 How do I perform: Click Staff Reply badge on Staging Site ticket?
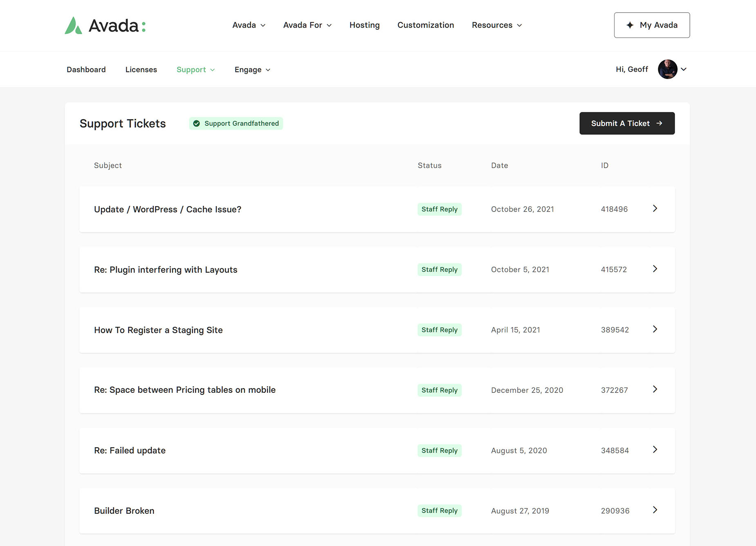pos(439,330)
